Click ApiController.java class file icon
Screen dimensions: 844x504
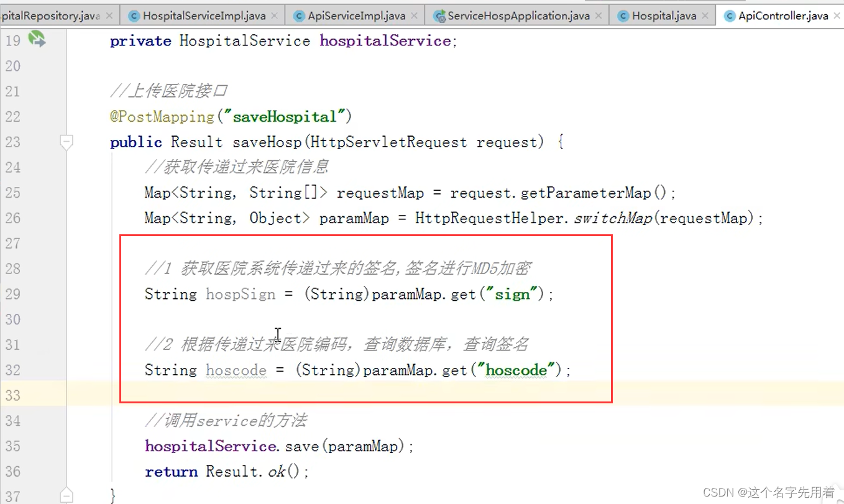click(729, 16)
